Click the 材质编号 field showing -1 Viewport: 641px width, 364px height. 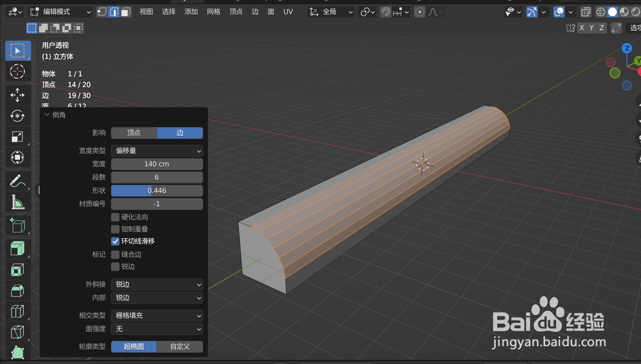157,204
